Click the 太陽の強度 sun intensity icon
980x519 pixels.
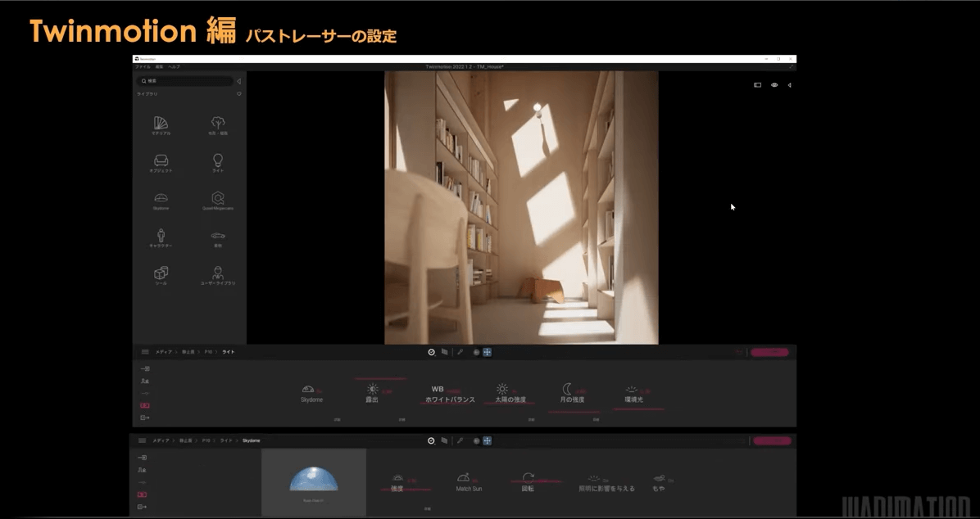(501, 389)
